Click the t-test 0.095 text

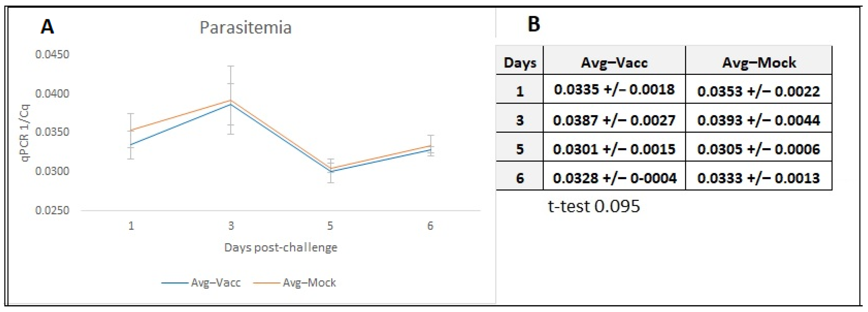pos(594,206)
